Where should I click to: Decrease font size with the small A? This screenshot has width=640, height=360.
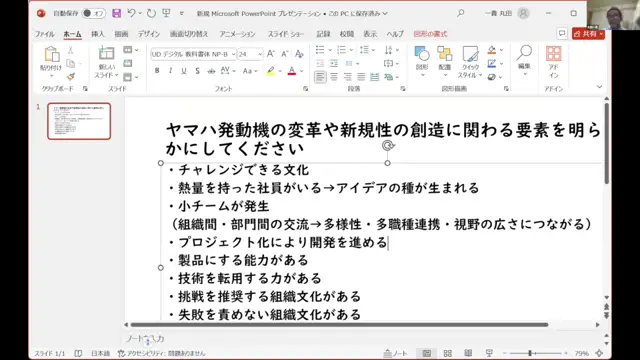coord(284,54)
